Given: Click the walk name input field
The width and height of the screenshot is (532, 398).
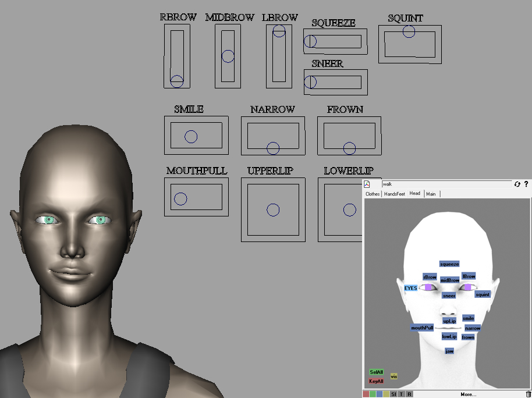Looking at the screenshot, I should (x=445, y=184).
